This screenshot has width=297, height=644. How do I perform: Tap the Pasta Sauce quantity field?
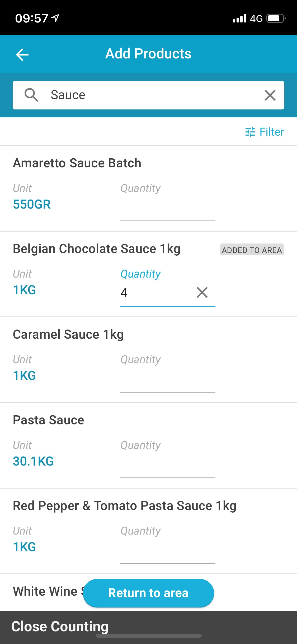coord(168,467)
